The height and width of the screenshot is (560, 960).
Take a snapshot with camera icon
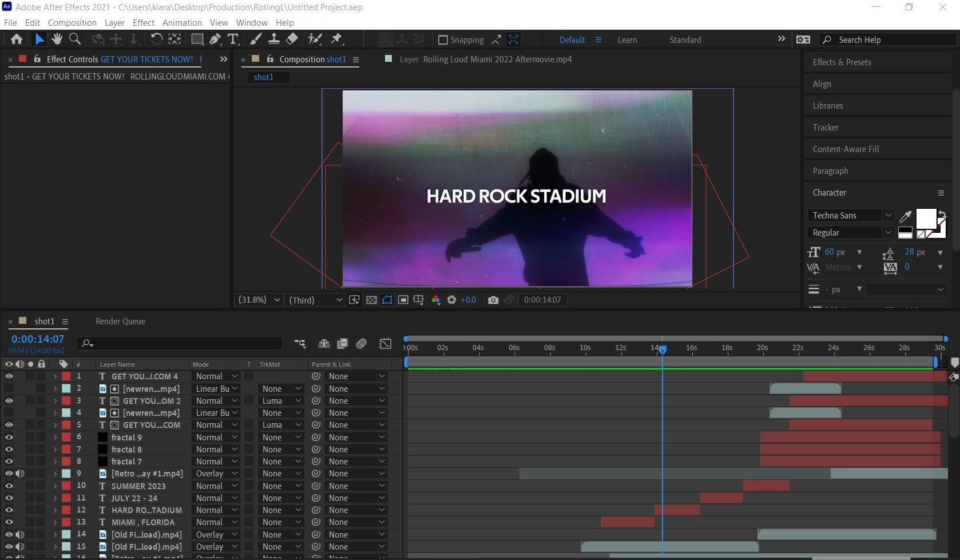(x=493, y=300)
